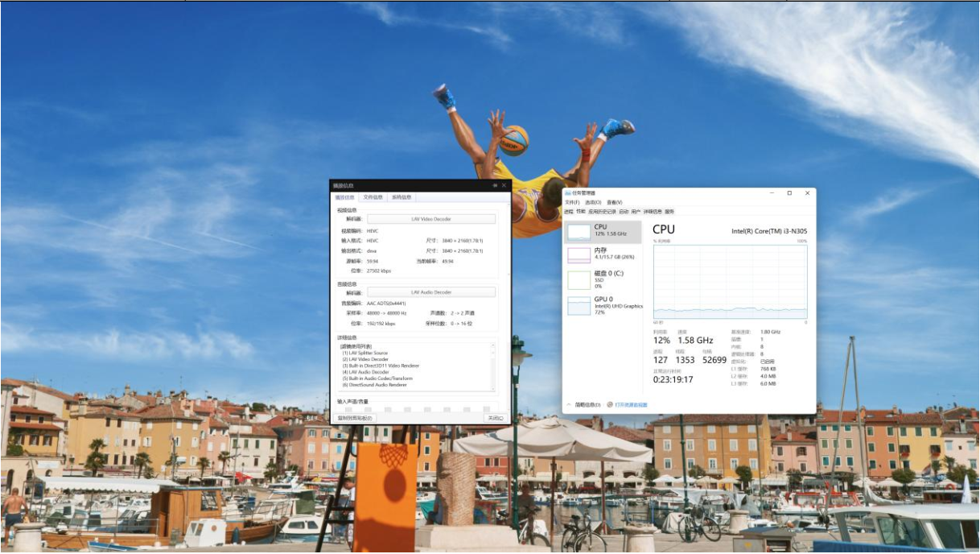Click the Task Manager app icon in titlebar
Screen dimensions: 980x554
click(567, 193)
